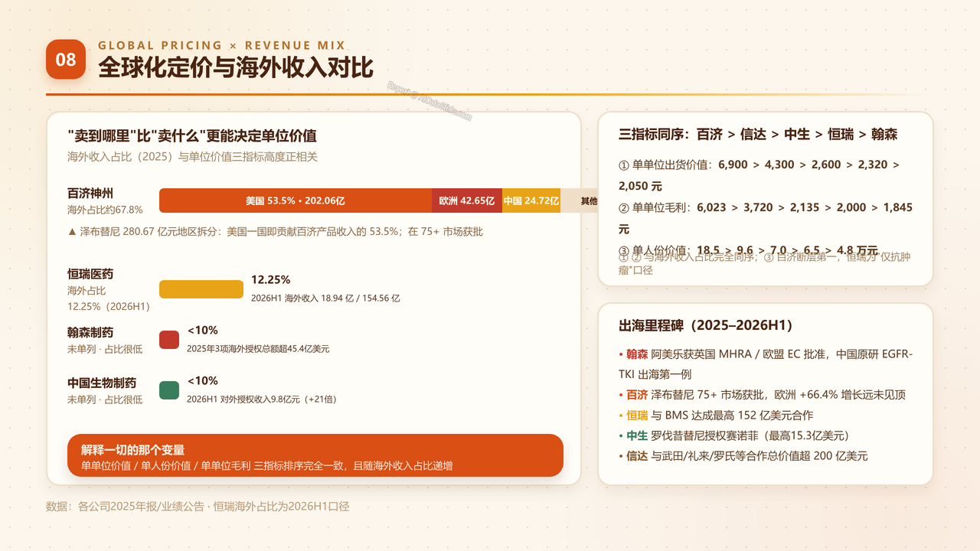Click the title 全球化定价与海外收入对比
Screen dimensions: 980x551
pos(236,67)
